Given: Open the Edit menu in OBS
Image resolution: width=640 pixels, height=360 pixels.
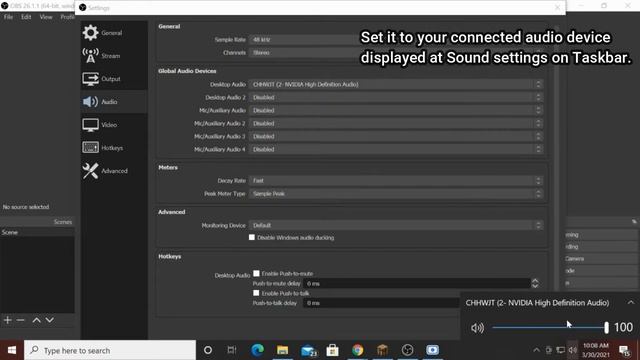Looking at the screenshot, I should point(26,17).
